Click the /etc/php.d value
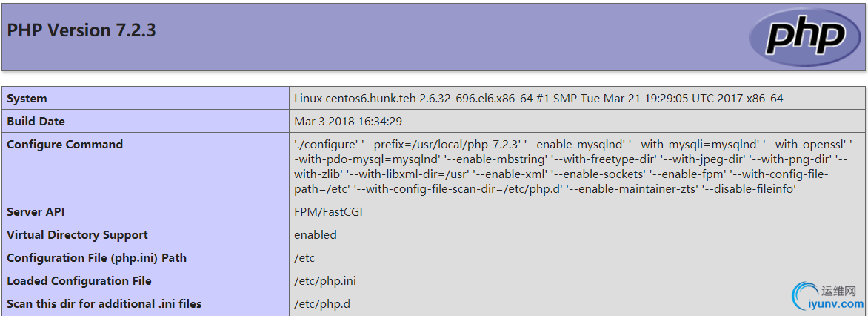This screenshot has height=316, width=868. tap(320, 304)
